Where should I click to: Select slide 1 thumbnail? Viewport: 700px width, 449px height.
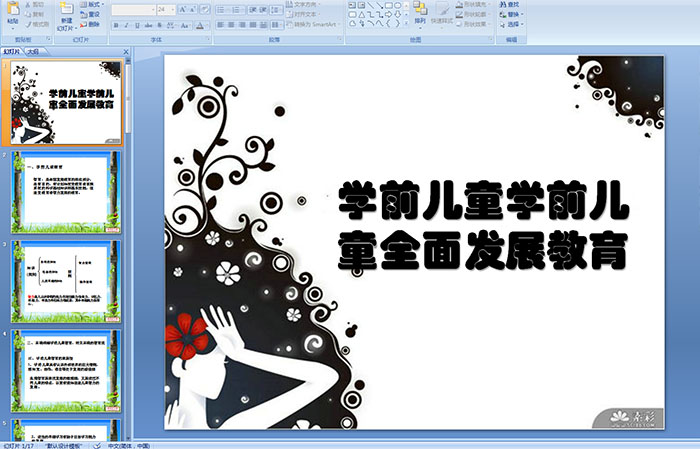66,103
